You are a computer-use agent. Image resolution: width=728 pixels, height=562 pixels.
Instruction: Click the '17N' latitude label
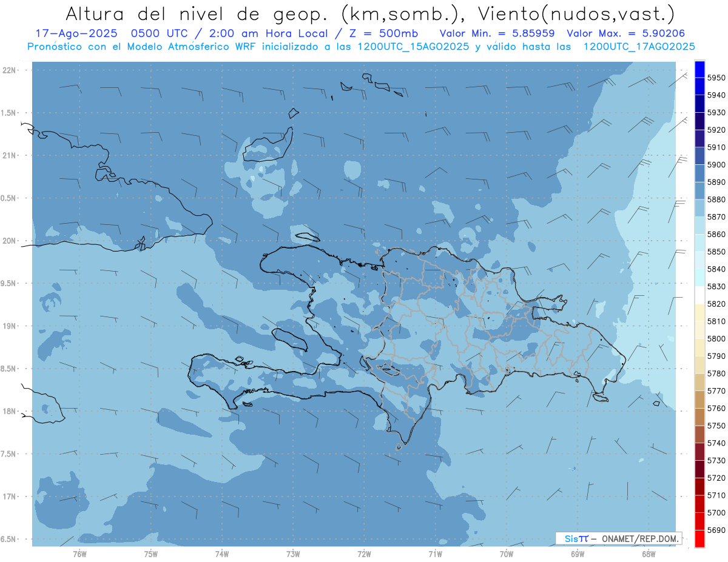click(x=9, y=497)
